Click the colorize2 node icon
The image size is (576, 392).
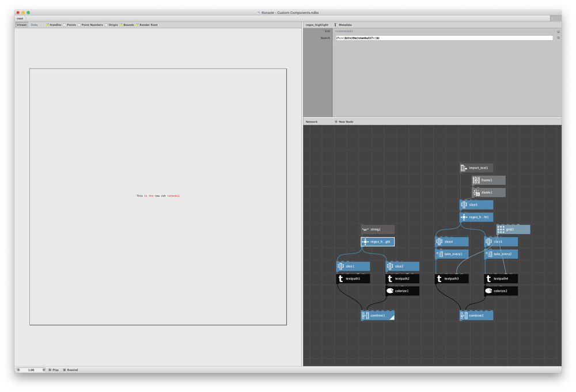click(x=488, y=291)
